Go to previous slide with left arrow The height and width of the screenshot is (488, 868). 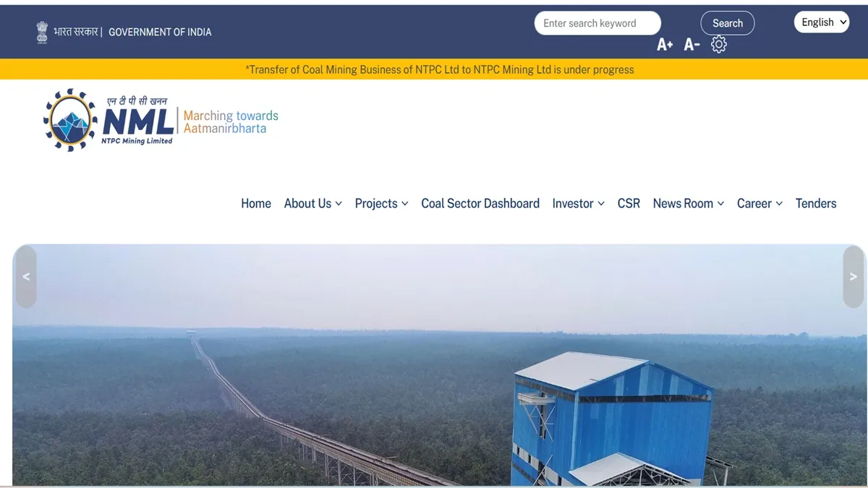coord(26,277)
